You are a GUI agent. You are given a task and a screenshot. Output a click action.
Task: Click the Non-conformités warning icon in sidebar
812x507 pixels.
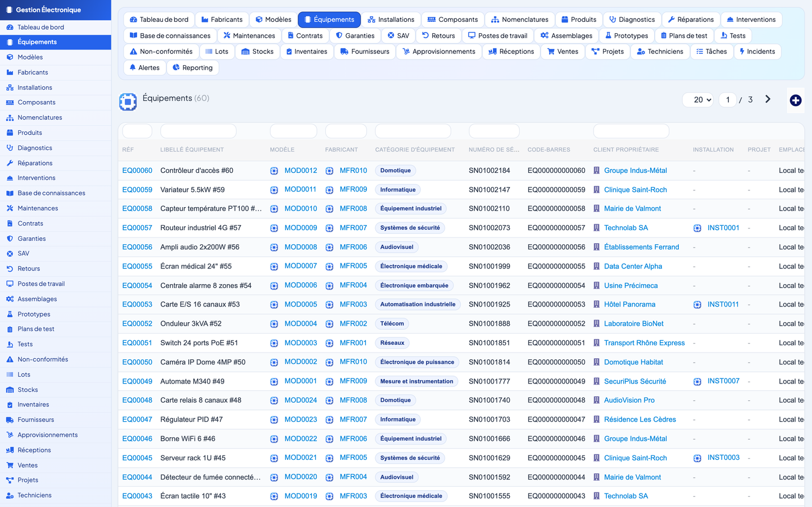click(10, 359)
